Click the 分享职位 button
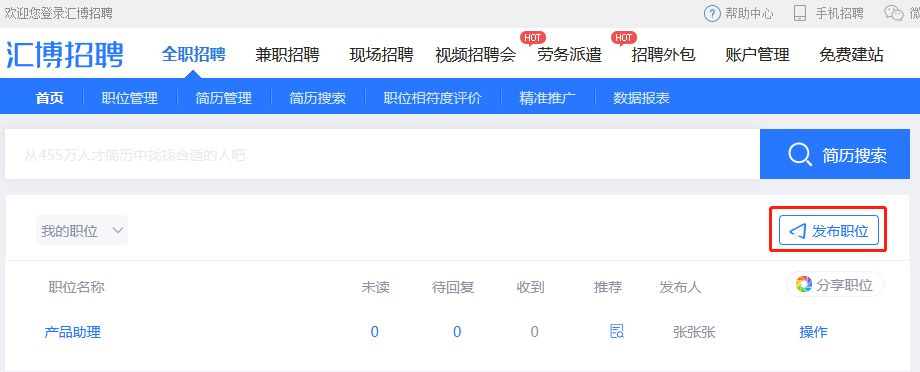Image resolution: width=920 pixels, height=372 pixels. (x=835, y=285)
